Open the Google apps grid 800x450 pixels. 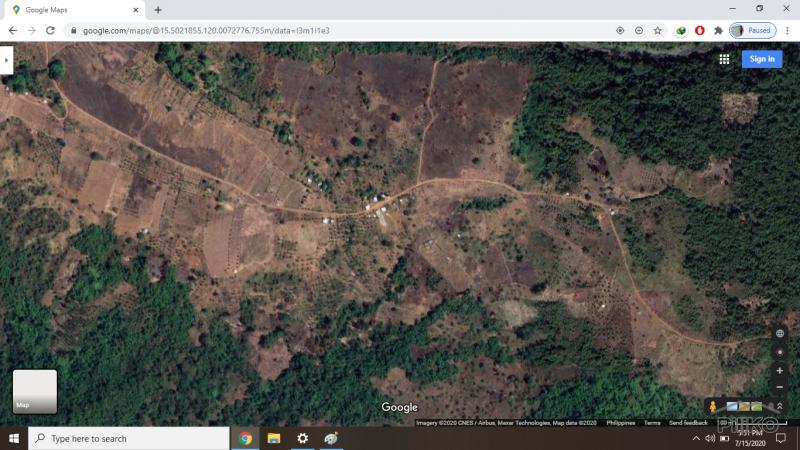click(724, 59)
